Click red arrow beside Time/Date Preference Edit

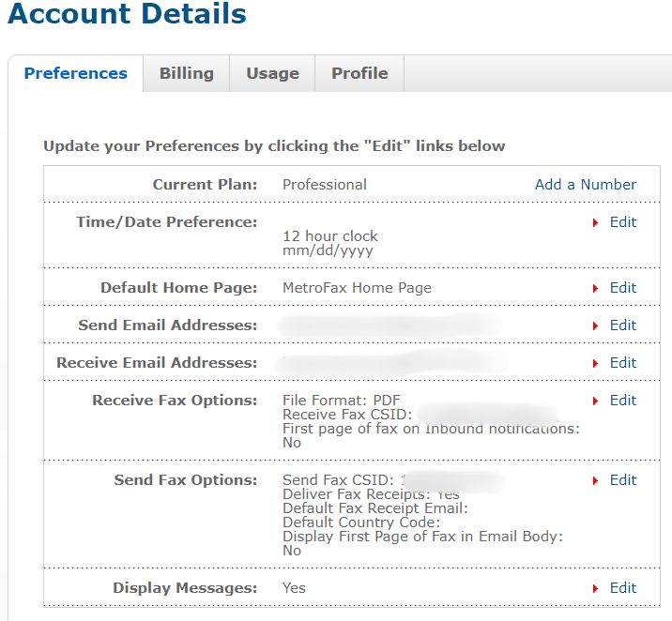tap(596, 223)
